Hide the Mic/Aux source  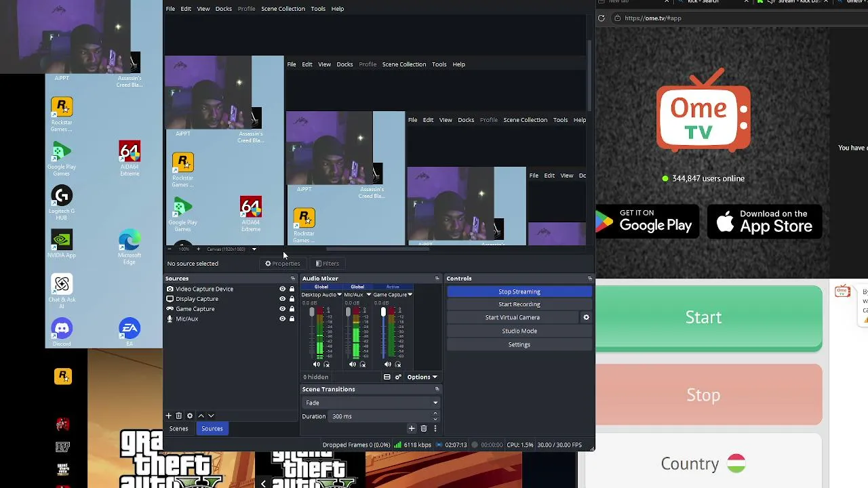(x=283, y=319)
